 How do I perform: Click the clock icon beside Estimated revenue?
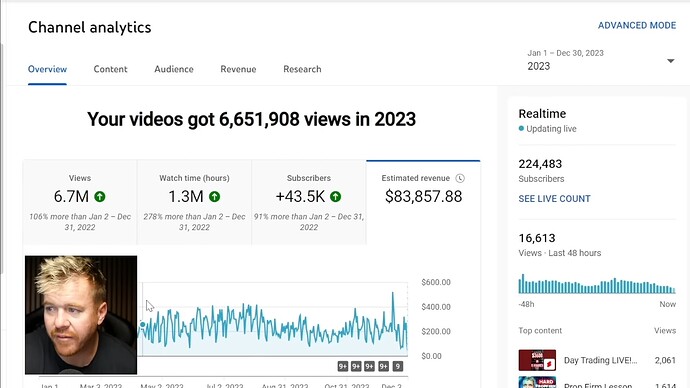(x=460, y=178)
